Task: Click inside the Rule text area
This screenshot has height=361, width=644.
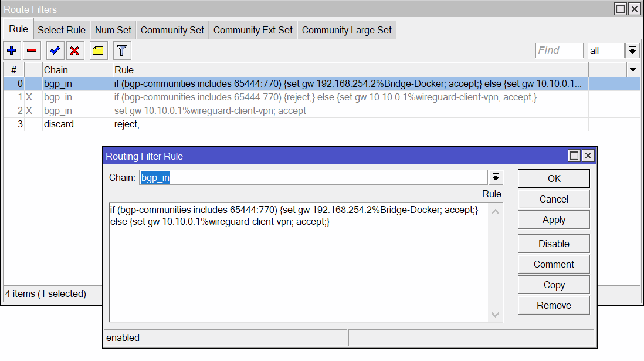Action: [298, 262]
